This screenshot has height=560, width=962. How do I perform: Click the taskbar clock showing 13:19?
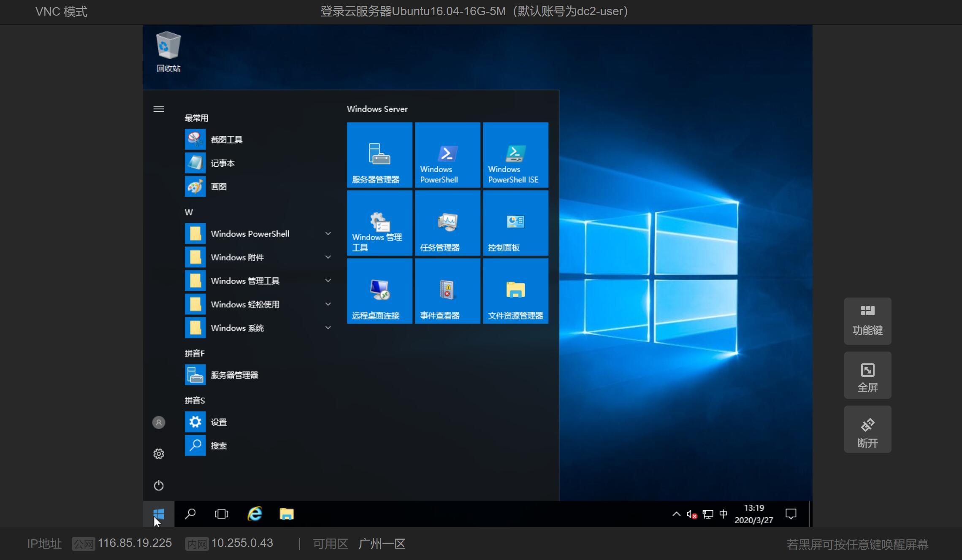pyautogui.click(x=754, y=514)
